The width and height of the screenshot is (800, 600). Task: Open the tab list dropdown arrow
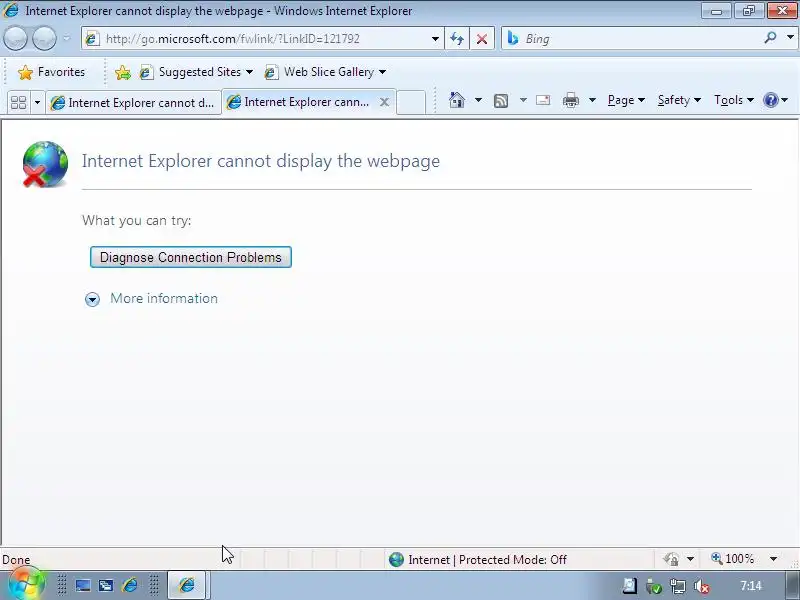coord(37,103)
